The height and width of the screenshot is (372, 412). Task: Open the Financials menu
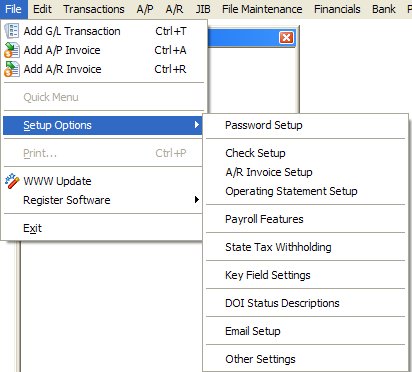tap(337, 9)
